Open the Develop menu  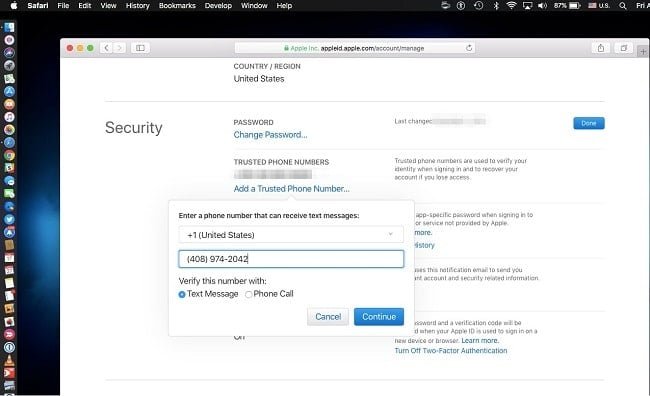(218, 6)
